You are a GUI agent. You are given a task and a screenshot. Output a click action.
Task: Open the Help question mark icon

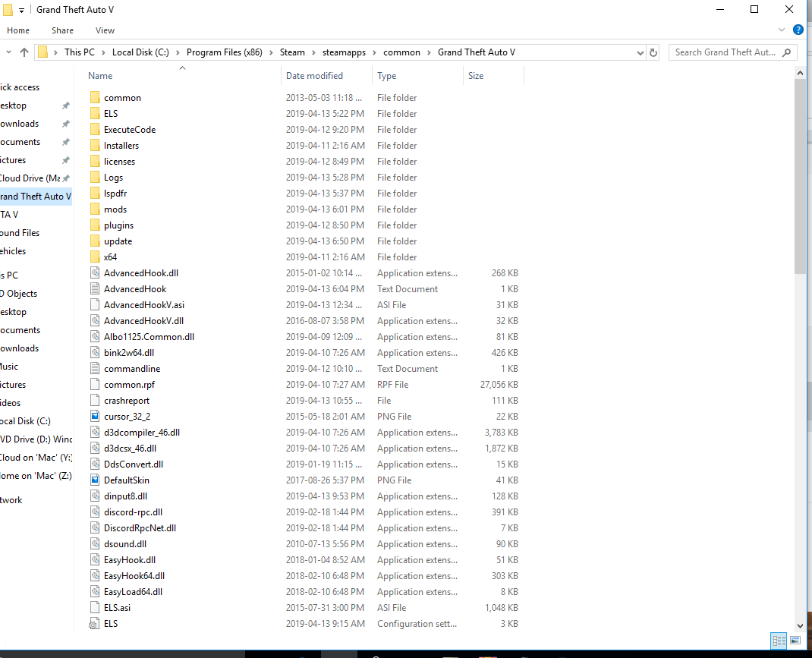798,30
